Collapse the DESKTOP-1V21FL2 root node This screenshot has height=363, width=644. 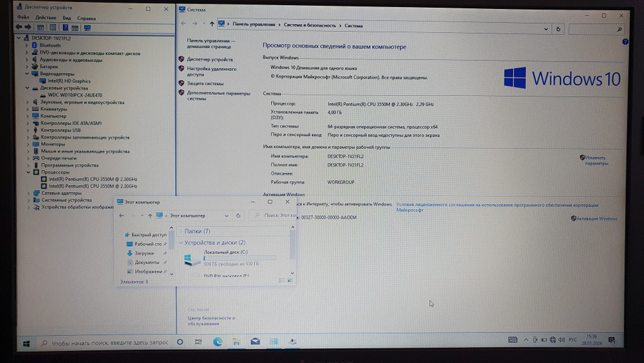coord(19,38)
